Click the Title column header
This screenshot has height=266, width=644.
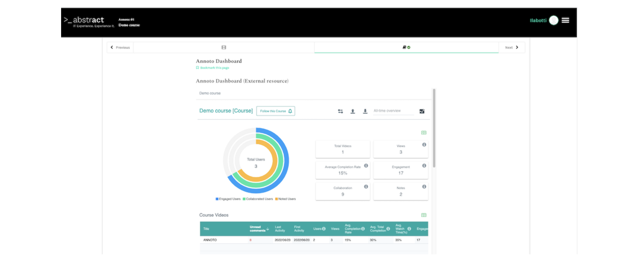(206, 229)
